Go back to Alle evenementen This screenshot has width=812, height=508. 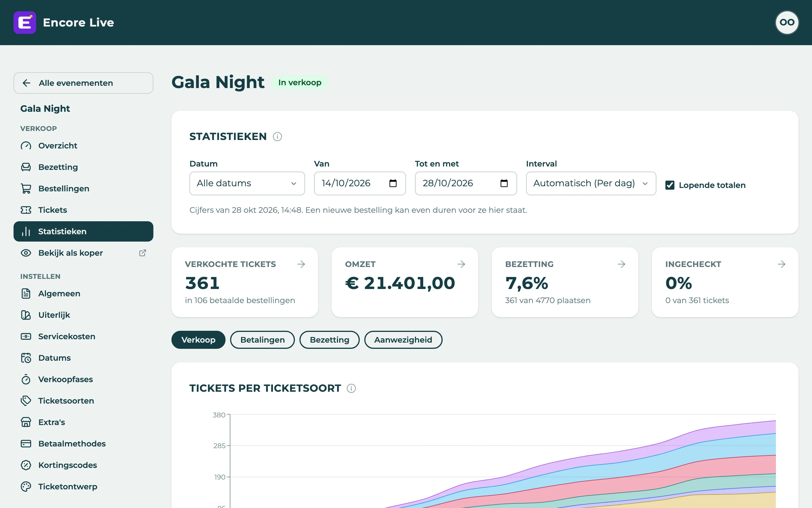coord(83,83)
